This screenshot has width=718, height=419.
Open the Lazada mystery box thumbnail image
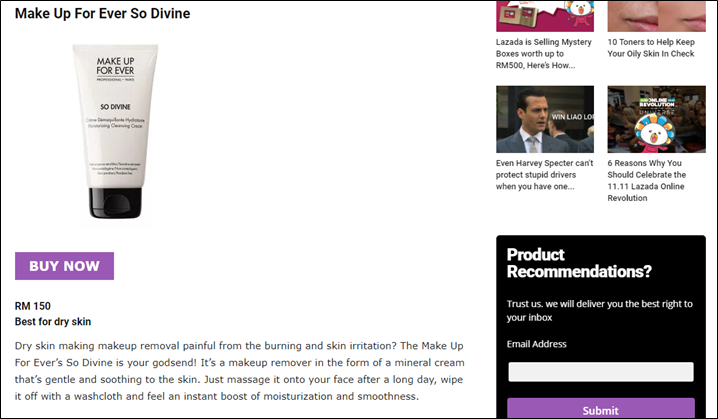click(545, 16)
